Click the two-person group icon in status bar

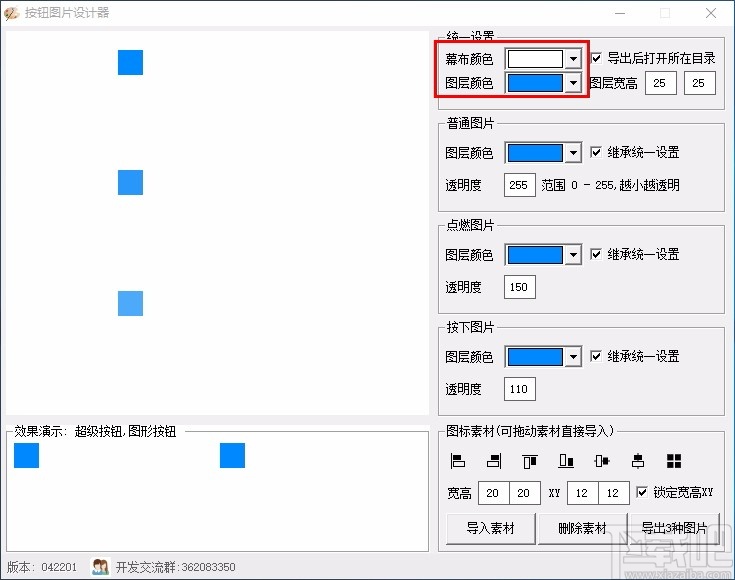click(x=100, y=567)
